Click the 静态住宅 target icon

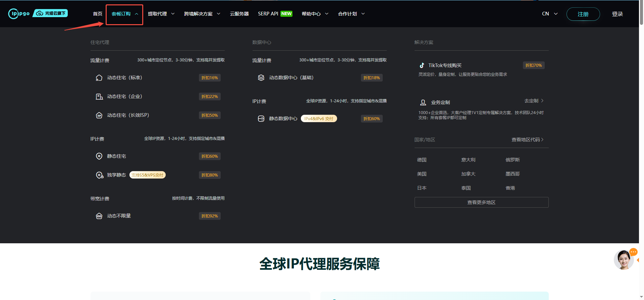(x=99, y=156)
